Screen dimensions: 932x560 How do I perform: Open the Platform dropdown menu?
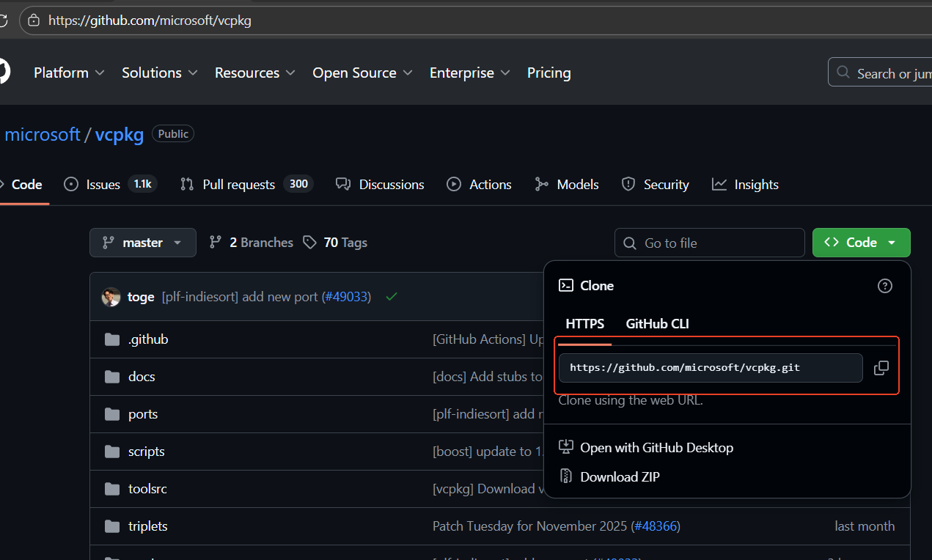coord(69,73)
